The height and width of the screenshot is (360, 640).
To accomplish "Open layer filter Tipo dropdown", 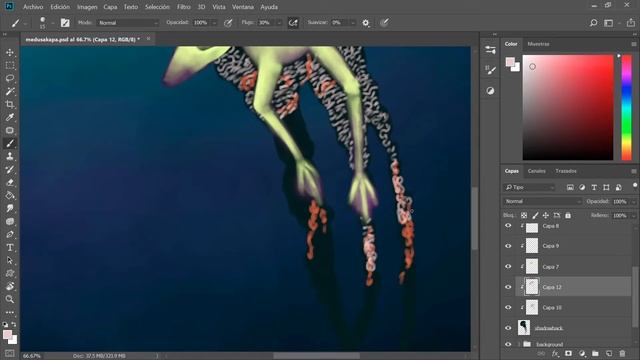I will coord(529,187).
